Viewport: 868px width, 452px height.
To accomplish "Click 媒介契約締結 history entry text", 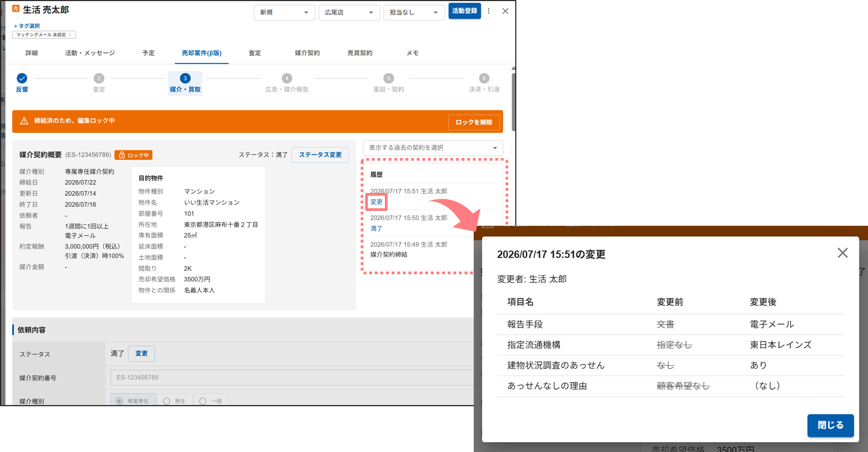I will pyautogui.click(x=389, y=255).
